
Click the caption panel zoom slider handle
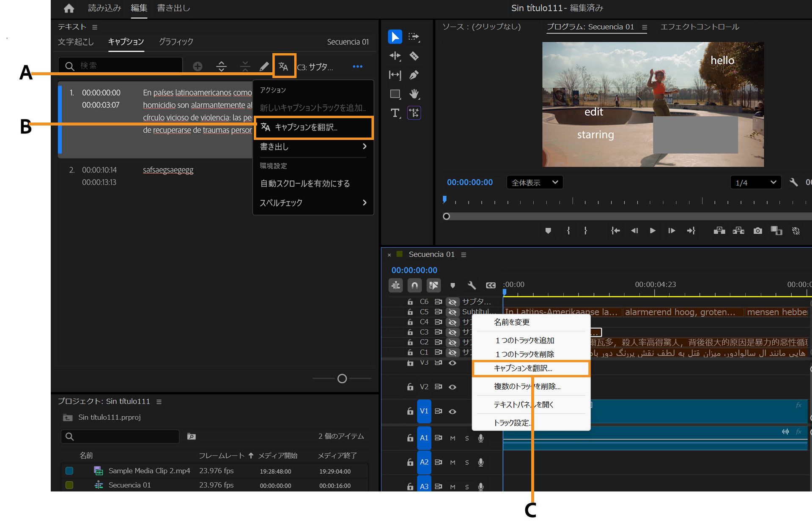coord(342,379)
